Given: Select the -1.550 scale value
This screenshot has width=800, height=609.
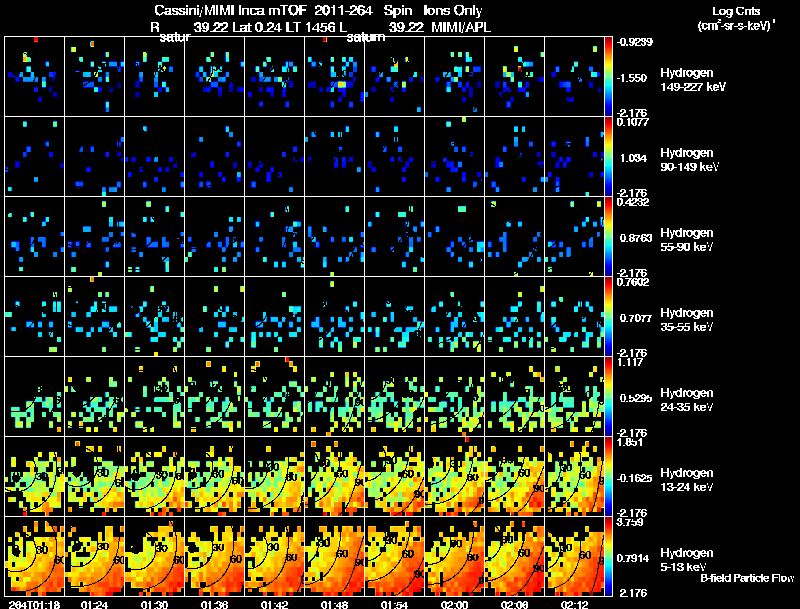Looking at the screenshot, I should click(632, 78).
